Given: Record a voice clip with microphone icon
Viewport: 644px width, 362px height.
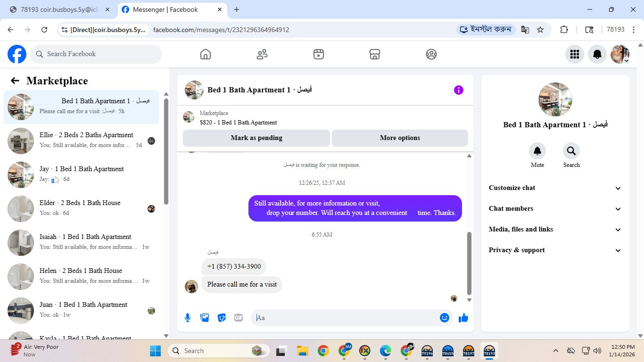Looking at the screenshot, I should pos(188,318).
